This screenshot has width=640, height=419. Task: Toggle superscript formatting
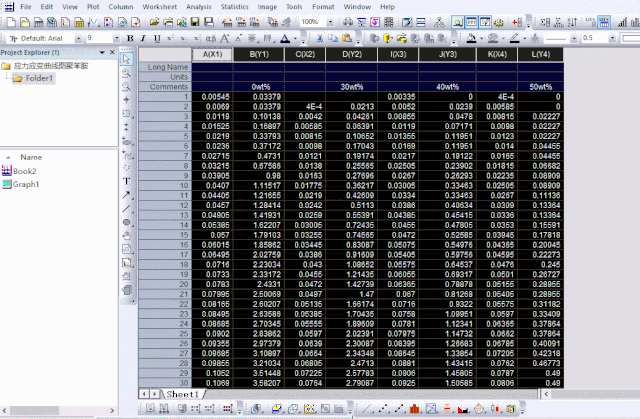[170, 38]
